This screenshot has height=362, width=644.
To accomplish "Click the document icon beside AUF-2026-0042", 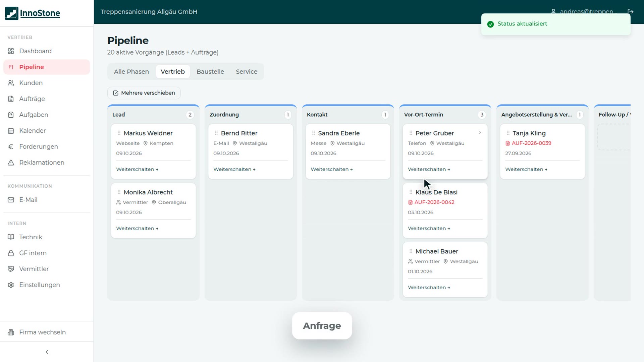I will pos(410,202).
